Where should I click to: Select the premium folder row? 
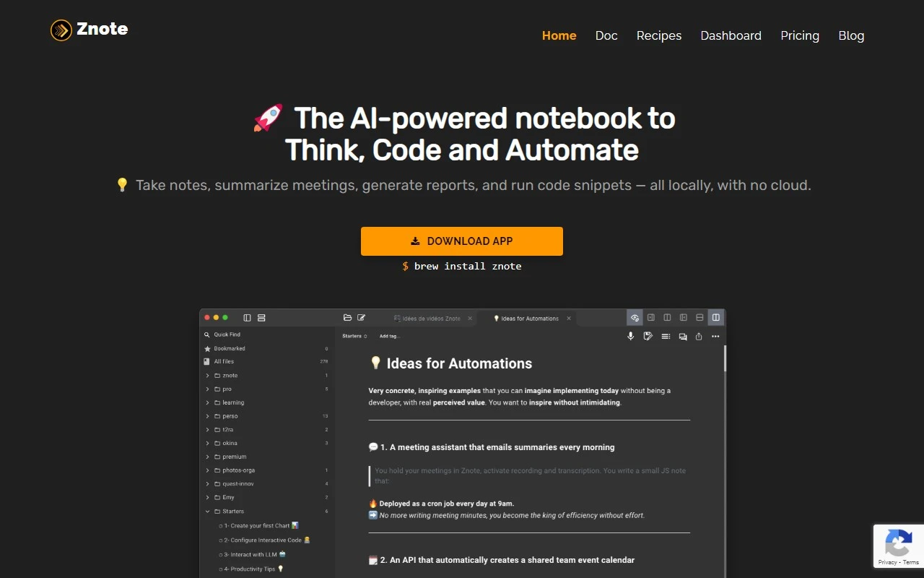tap(266, 457)
